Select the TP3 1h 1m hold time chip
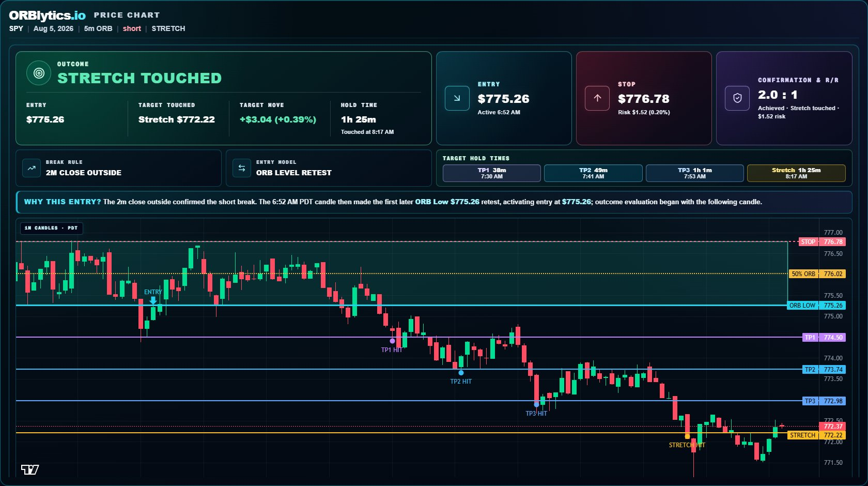This screenshot has height=486, width=868. click(x=695, y=173)
